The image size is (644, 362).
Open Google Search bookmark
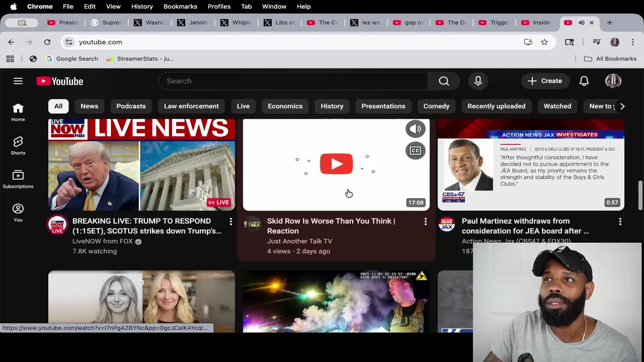(x=71, y=59)
